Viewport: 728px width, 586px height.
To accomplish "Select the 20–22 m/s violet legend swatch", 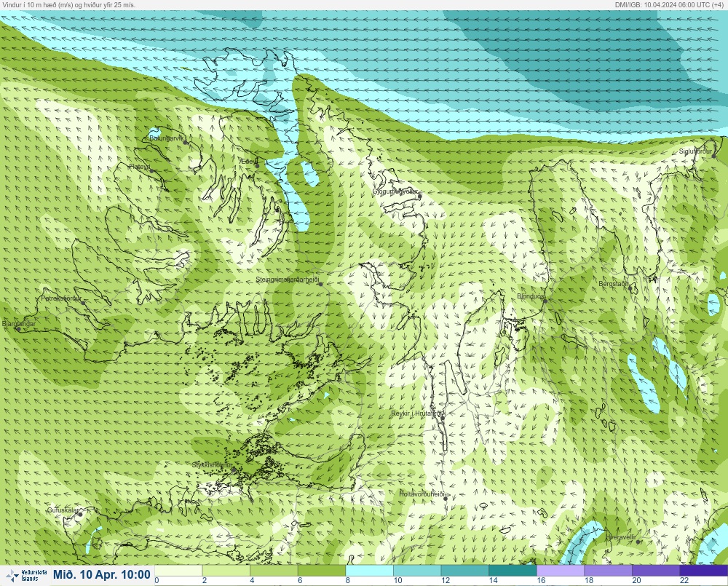I will pos(657,570).
